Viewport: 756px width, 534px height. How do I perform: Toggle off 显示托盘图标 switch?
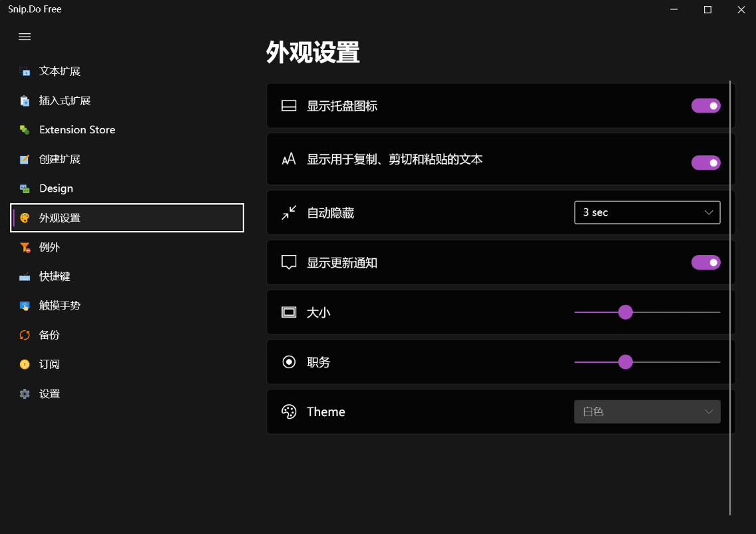(x=706, y=106)
